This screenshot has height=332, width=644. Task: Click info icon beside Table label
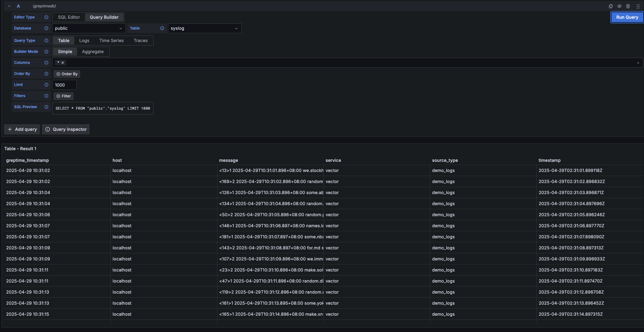click(162, 28)
